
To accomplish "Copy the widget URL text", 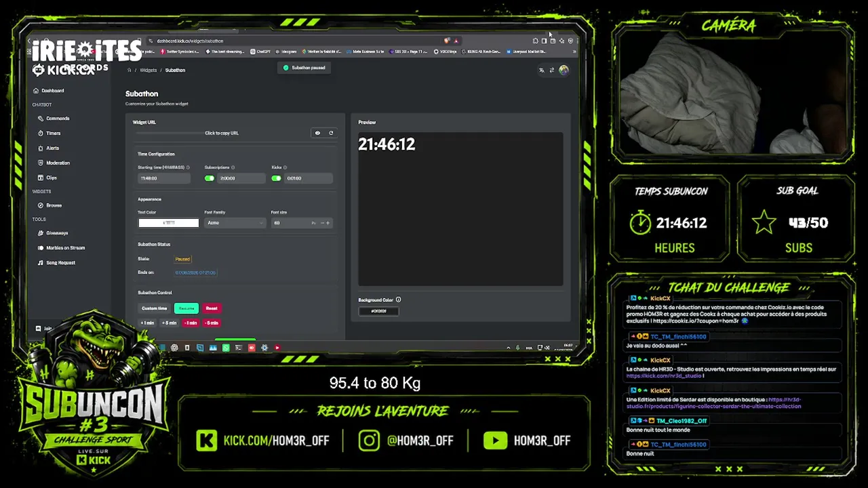I will point(222,134).
